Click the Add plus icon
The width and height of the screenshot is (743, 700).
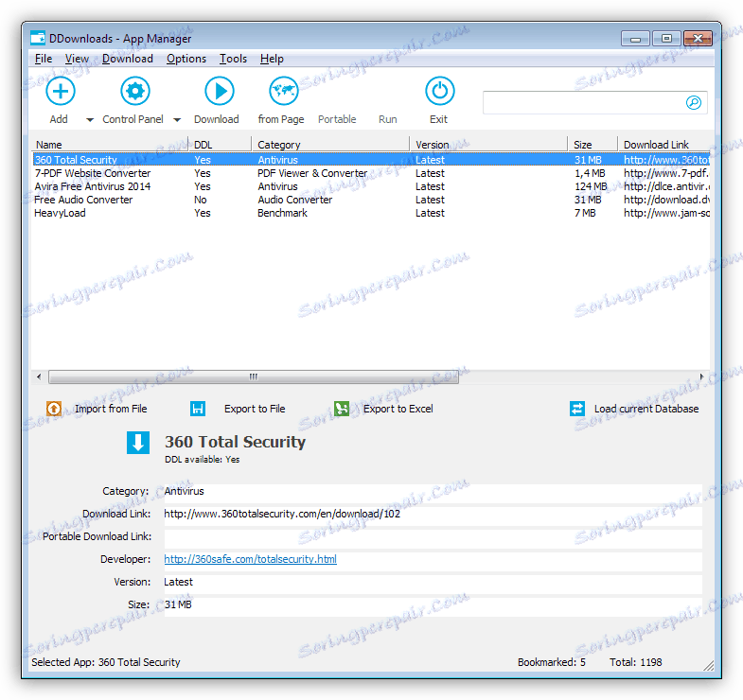(x=61, y=91)
